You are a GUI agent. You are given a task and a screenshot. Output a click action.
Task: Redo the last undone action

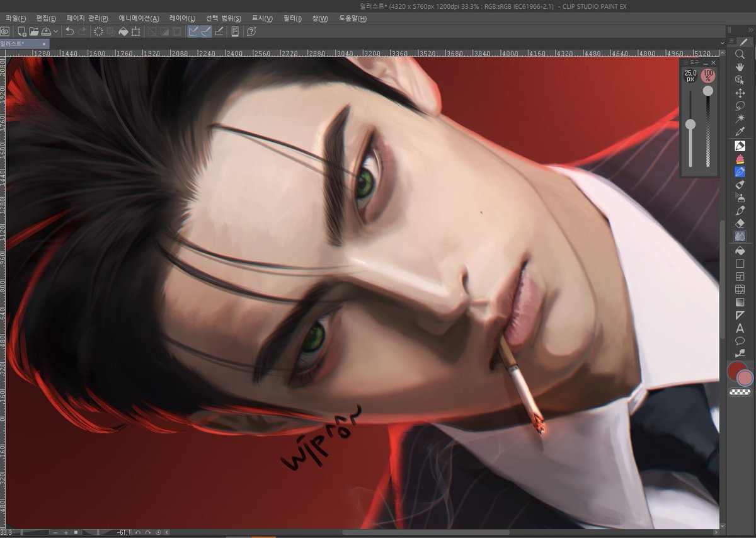click(x=82, y=31)
